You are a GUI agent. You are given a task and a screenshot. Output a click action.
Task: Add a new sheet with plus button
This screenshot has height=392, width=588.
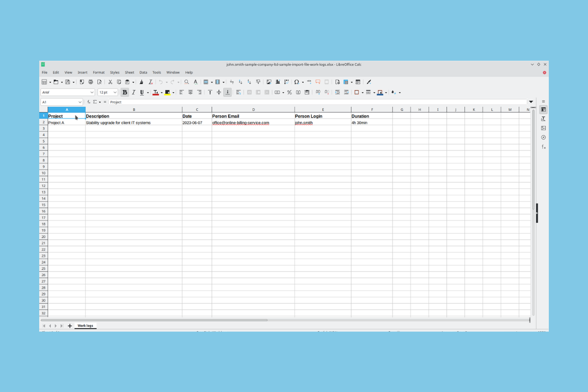pyautogui.click(x=70, y=326)
